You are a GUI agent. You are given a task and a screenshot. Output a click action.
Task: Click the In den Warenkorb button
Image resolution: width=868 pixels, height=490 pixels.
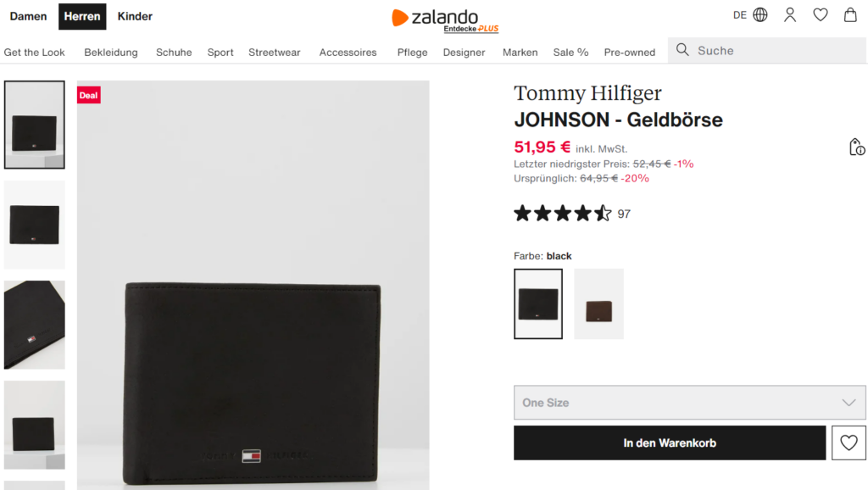(x=670, y=443)
